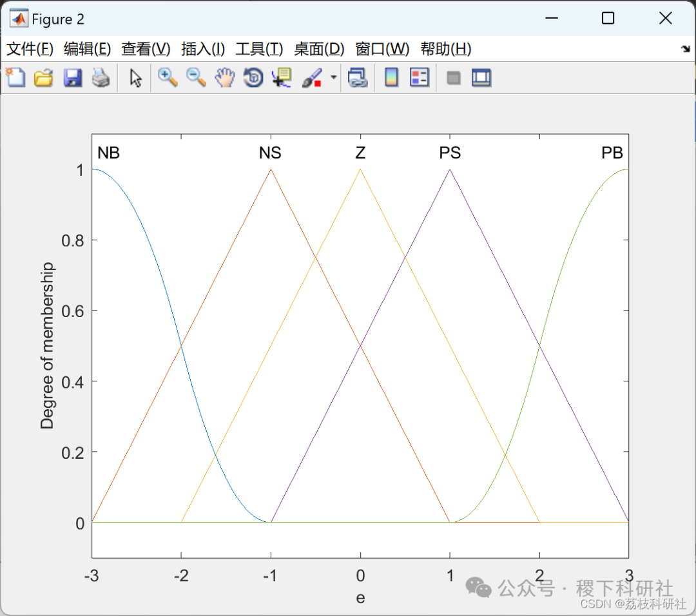
Task: Click the Z membership function label
Action: tap(360, 153)
